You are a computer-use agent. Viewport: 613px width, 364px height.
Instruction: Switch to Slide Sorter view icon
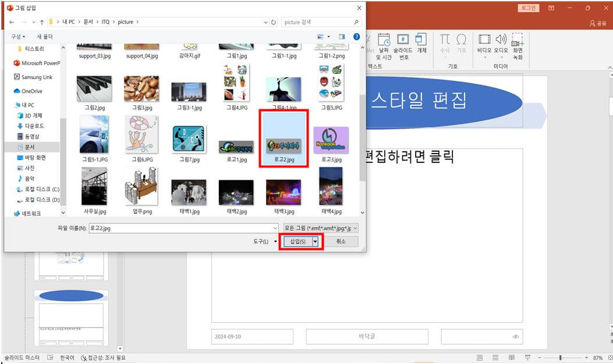pyautogui.click(x=495, y=356)
